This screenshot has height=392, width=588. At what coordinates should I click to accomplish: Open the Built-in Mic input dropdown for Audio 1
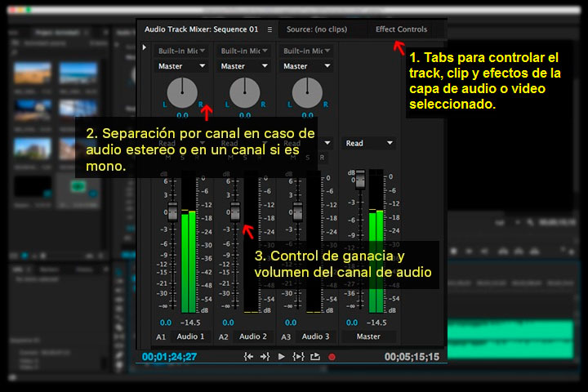(x=181, y=51)
